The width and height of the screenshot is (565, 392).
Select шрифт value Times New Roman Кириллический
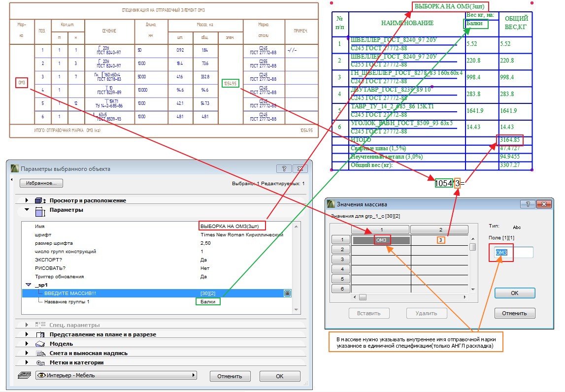tap(242, 234)
